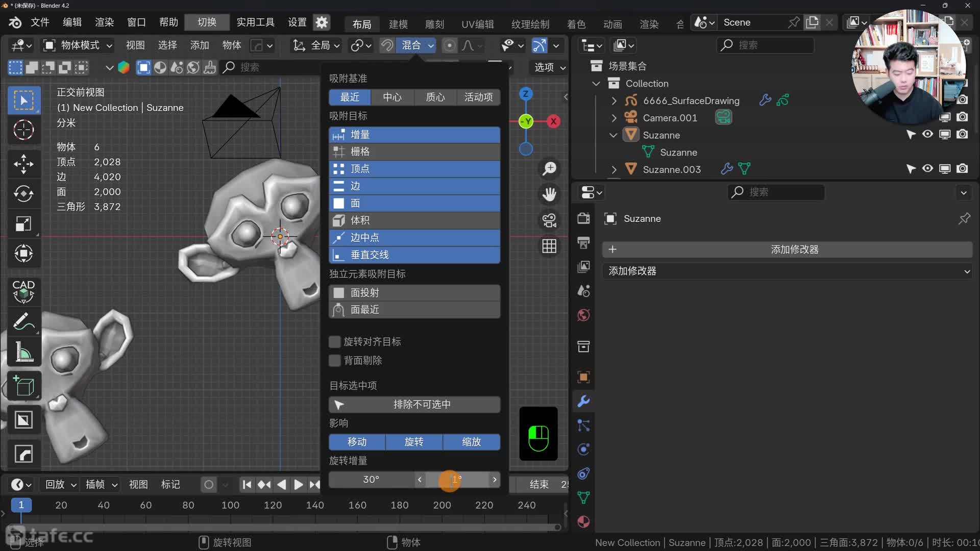
Task: Open the Modifier properties wrench tab
Action: tap(583, 402)
